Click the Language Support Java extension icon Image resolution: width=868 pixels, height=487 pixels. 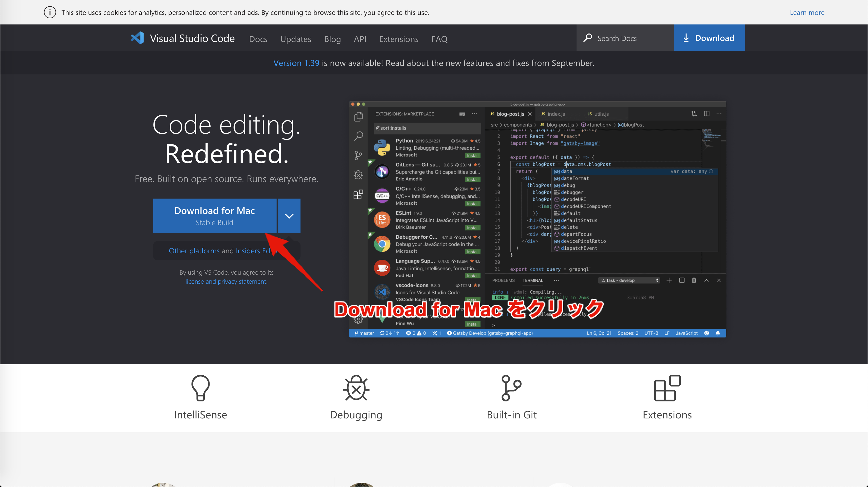pyautogui.click(x=382, y=268)
